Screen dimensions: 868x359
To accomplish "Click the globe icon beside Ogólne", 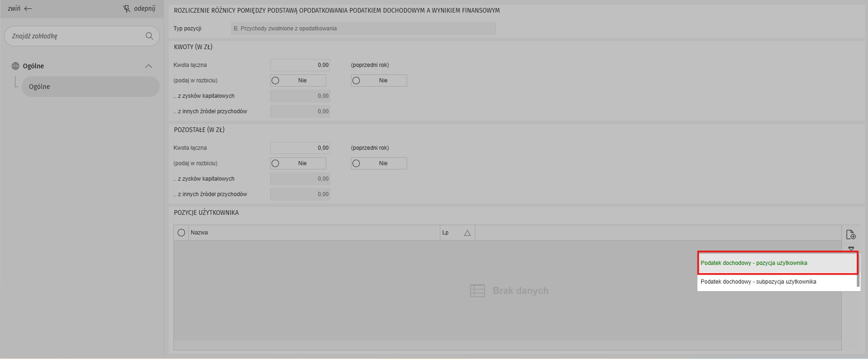I will (x=15, y=66).
